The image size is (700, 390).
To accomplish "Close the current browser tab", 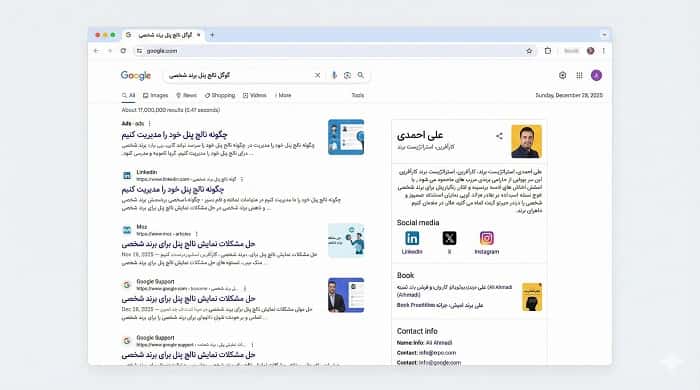I will 198,35.
